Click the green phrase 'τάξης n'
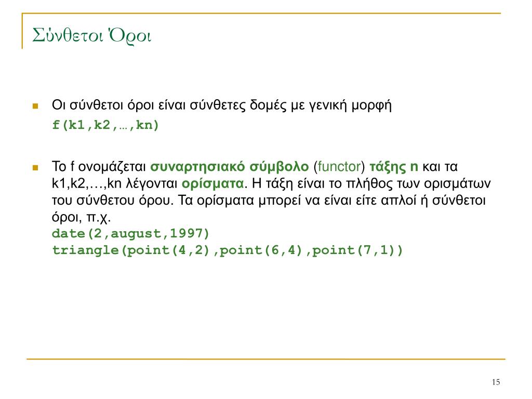 pyautogui.click(x=394, y=167)
